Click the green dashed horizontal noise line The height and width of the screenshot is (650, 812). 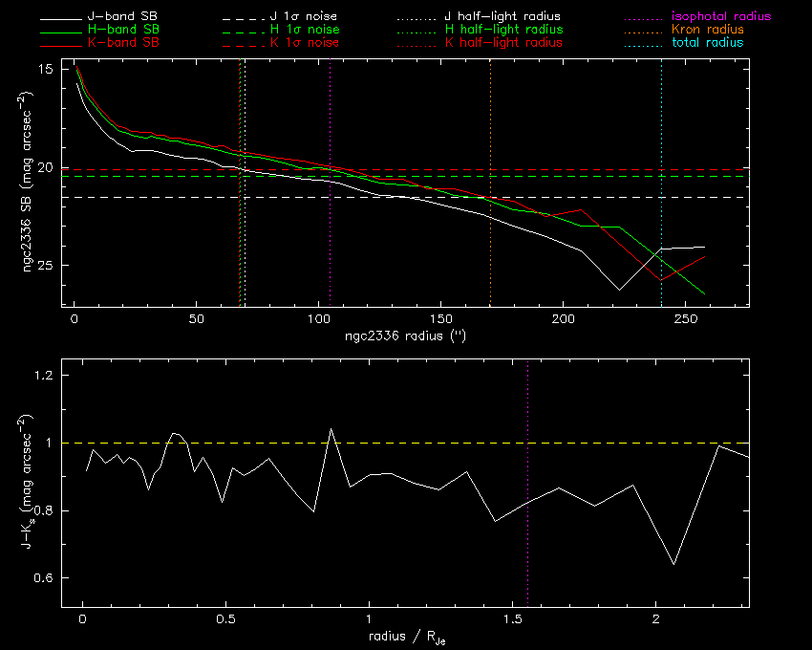click(478, 177)
